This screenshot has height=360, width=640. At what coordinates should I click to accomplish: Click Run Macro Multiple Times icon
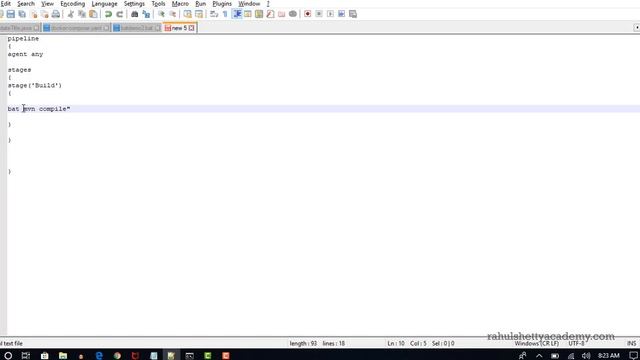point(342,14)
